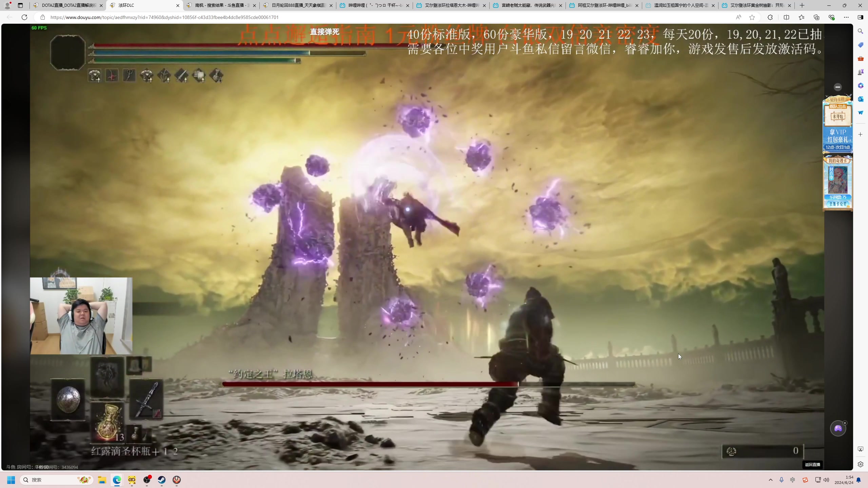Viewport: 868px width, 488px height.
Task: Open Sogou input tray icon
Action: click(805, 480)
